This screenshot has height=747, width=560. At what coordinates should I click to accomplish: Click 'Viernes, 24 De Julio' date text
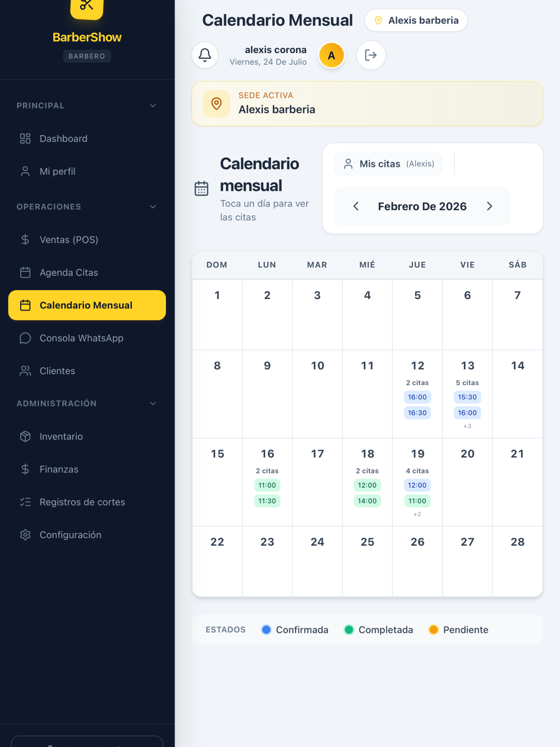268,62
